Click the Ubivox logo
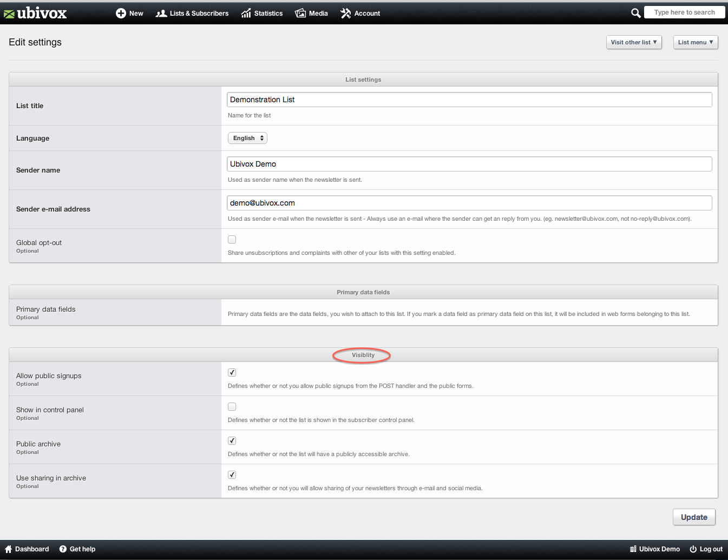 pyautogui.click(x=35, y=13)
